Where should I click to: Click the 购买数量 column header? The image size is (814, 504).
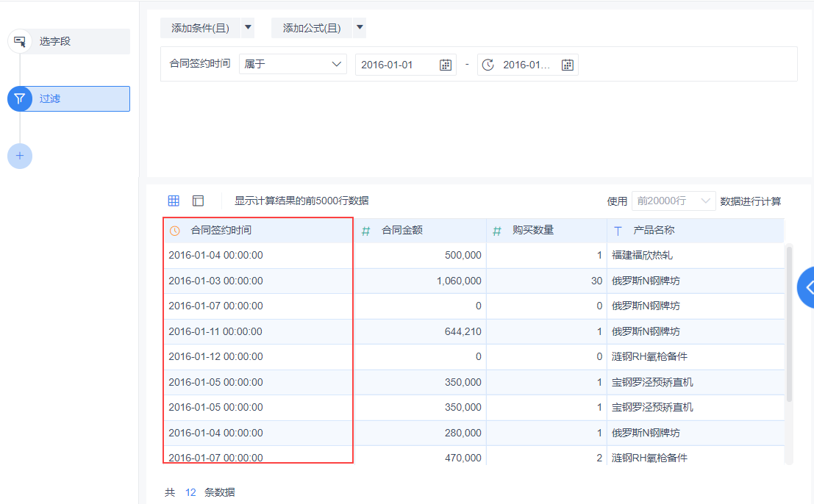pos(546,230)
